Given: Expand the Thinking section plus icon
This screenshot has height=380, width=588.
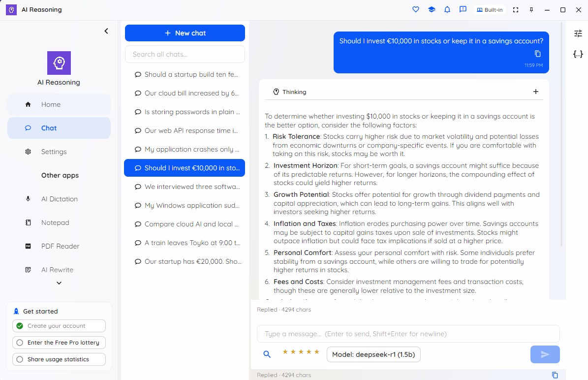Looking at the screenshot, I should [535, 92].
